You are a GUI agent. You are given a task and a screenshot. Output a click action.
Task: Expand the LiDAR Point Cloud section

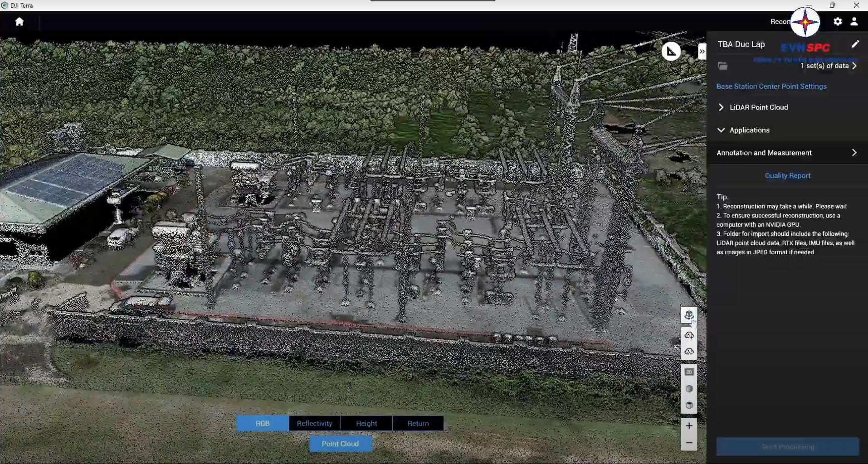721,107
